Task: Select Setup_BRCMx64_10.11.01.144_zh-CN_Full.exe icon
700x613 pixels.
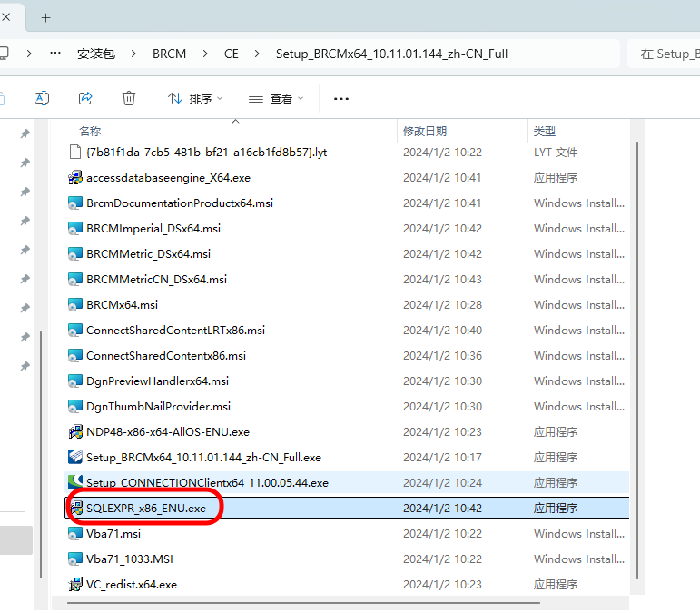Action: coord(75,457)
